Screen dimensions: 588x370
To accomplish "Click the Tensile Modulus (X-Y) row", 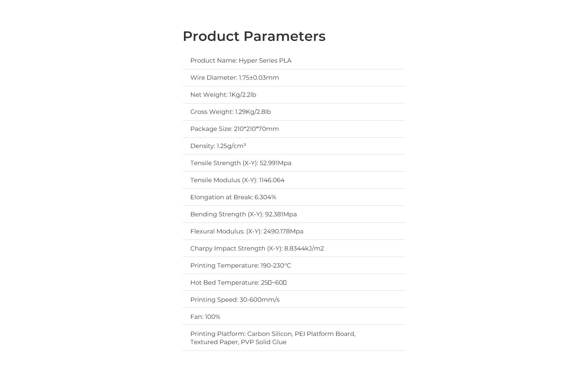I will click(237, 180).
